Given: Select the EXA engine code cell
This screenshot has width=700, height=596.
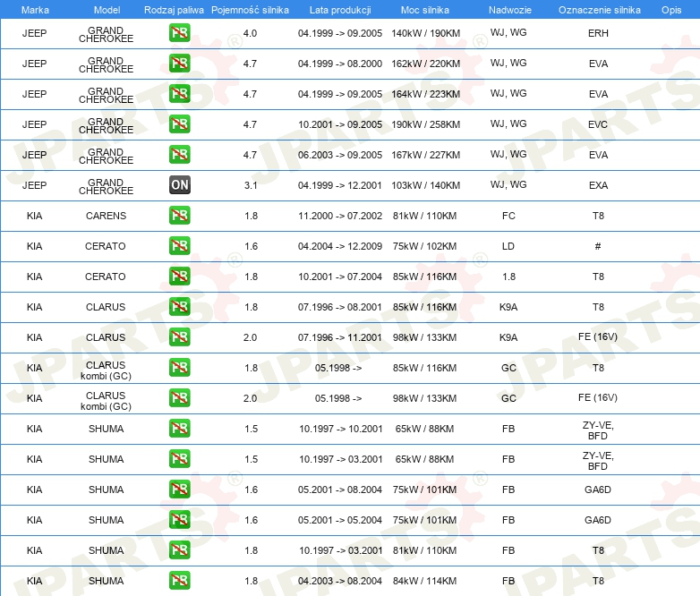Looking at the screenshot, I should pos(598,185).
